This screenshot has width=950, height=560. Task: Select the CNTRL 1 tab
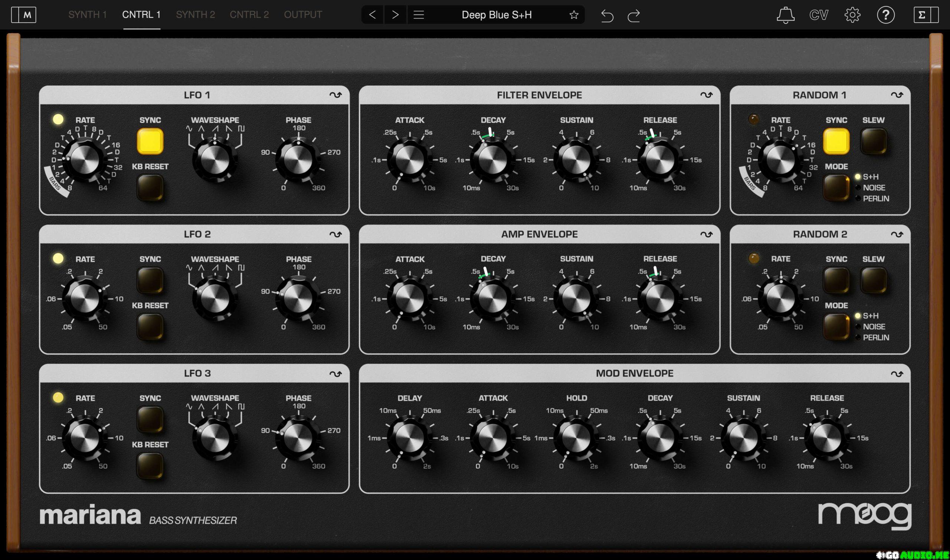click(x=141, y=15)
